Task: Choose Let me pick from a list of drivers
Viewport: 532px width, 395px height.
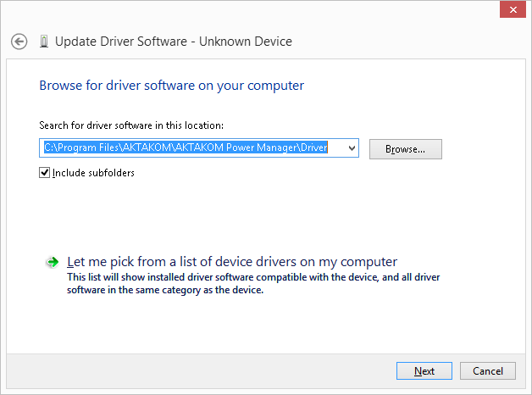Action: click(x=232, y=262)
